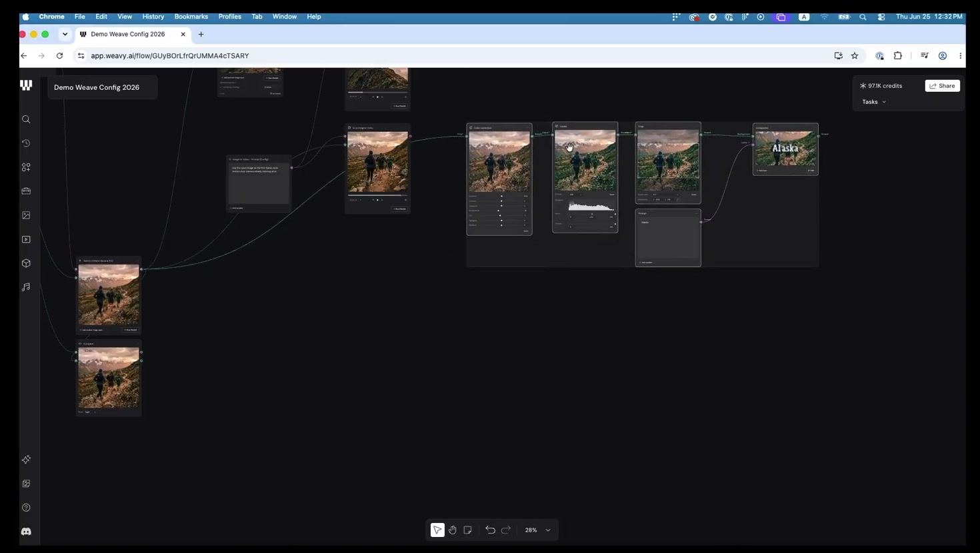Image resolution: width=980 pixels, height=553 pixels.
Task: Open image models icon in sidebar
Action: pos(26,215)
